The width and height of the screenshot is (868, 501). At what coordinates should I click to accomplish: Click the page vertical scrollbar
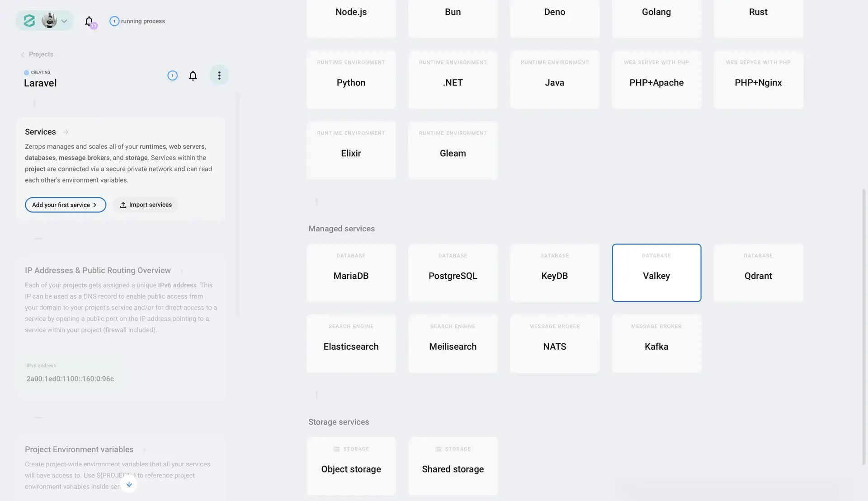coord(864,328)
